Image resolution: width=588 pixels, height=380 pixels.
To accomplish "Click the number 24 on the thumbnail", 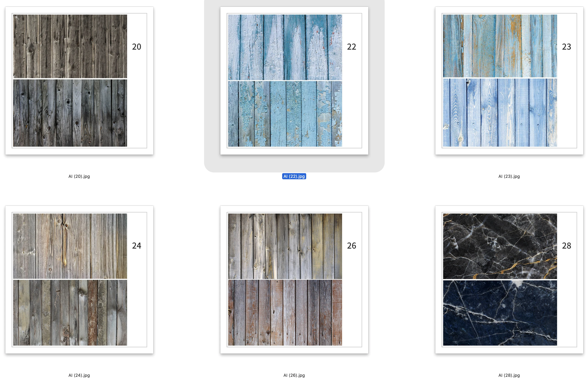I will (137, 245).
